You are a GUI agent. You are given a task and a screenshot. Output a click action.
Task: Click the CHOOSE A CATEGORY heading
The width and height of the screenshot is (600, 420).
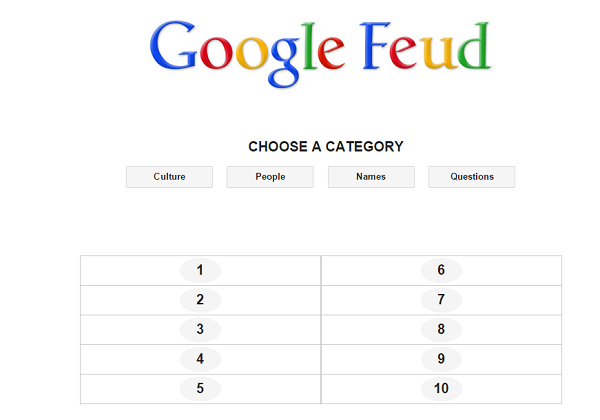click(x=326, y=147)
